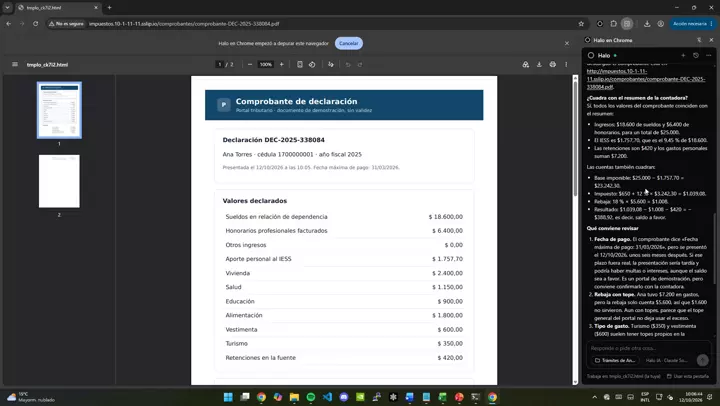Image resolution: width=720 pixels, height=406 pixels.
Task: Close the Halo en Chrome side panel
Action: 711,40
